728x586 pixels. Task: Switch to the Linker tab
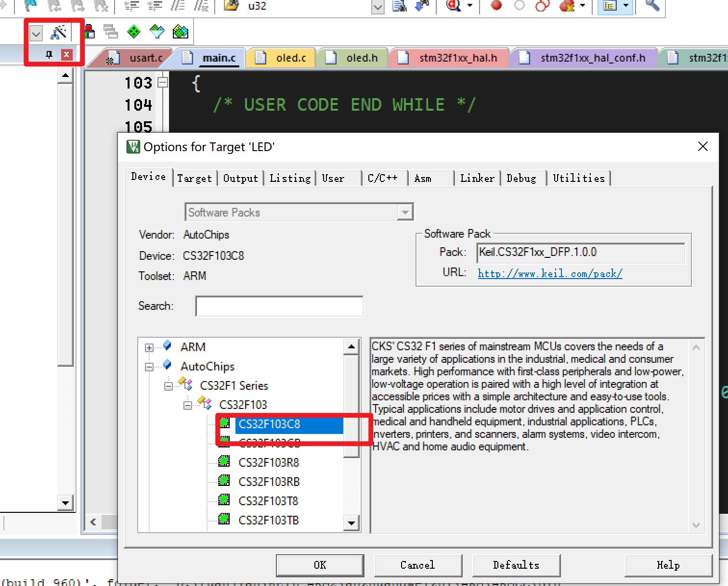click(x=477, y=178)
